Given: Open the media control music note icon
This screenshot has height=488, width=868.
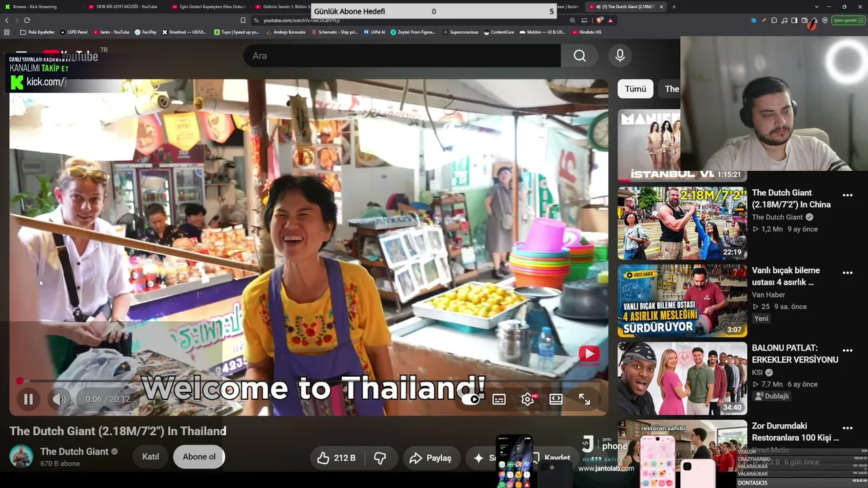Looking at the screenshot, I should pyautogui.click(x=784, y=20).
